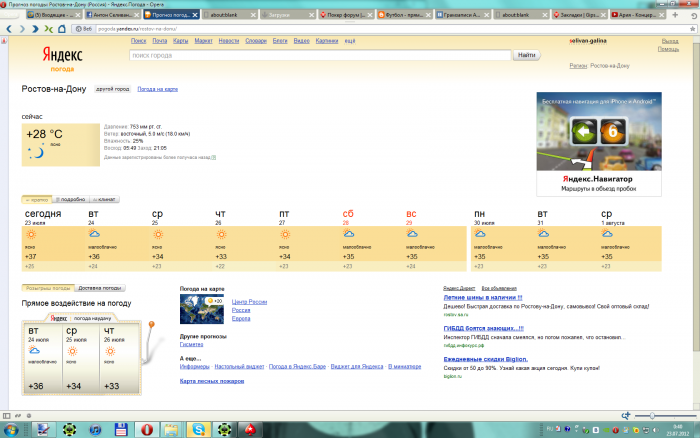
Task: Select the кратко forecast view tab
Action: pos(37,200)
